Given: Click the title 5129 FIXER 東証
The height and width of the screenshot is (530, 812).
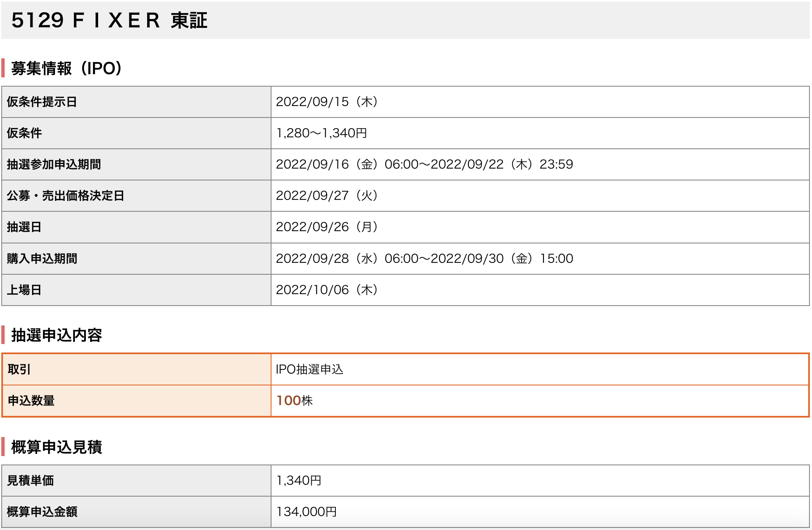Looking at the screenshot, I should tap(109, 20).
